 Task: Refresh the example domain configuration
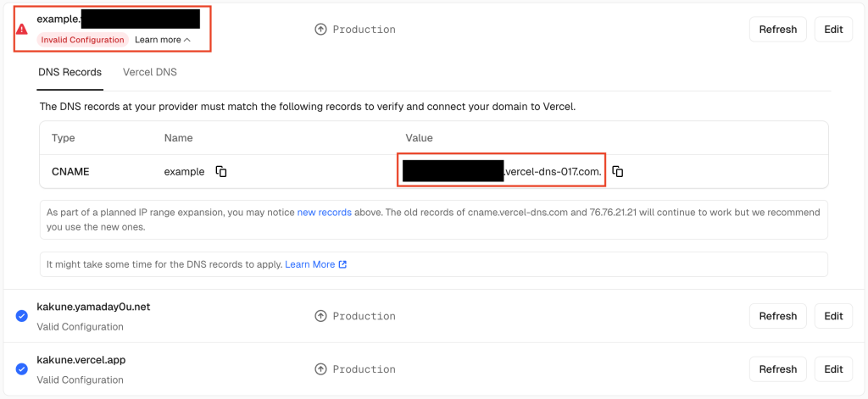pyautogui.click(x=777, y=30)
